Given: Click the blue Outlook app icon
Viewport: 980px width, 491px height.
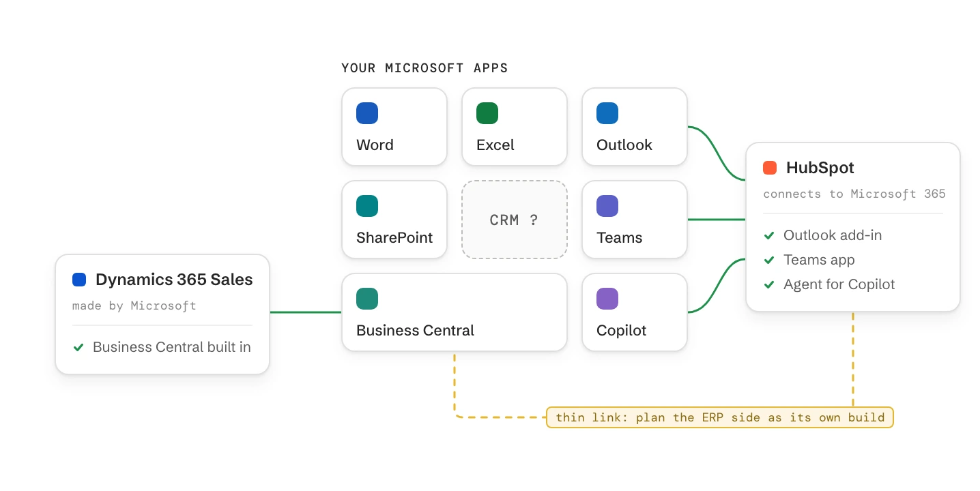Looking at the screenshot, I should click(607, 113).
